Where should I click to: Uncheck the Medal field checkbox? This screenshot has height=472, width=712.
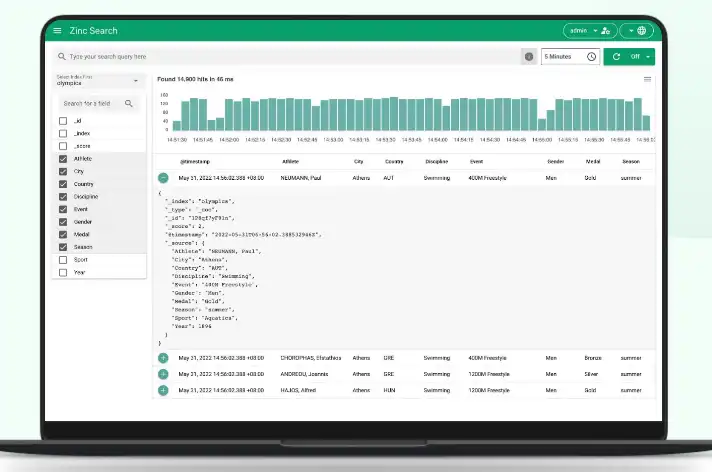click(x=63, y=234)
